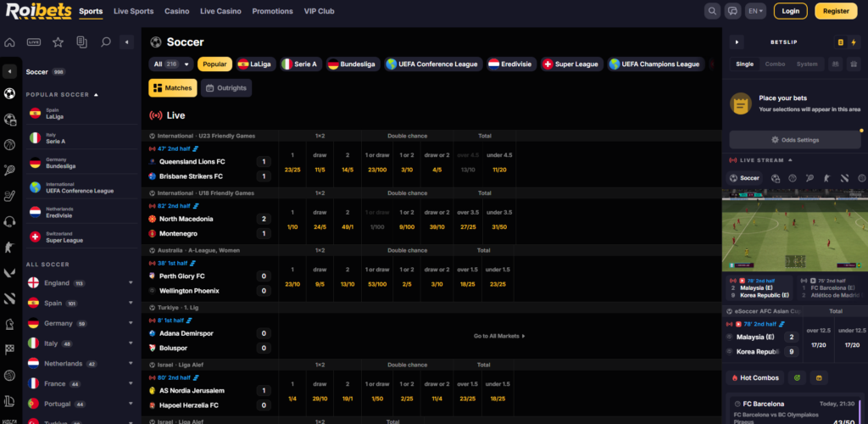The image size is (868, 424).
Task: Click the green icon next to Hot Combos
Action: click(x=797, y=378)
